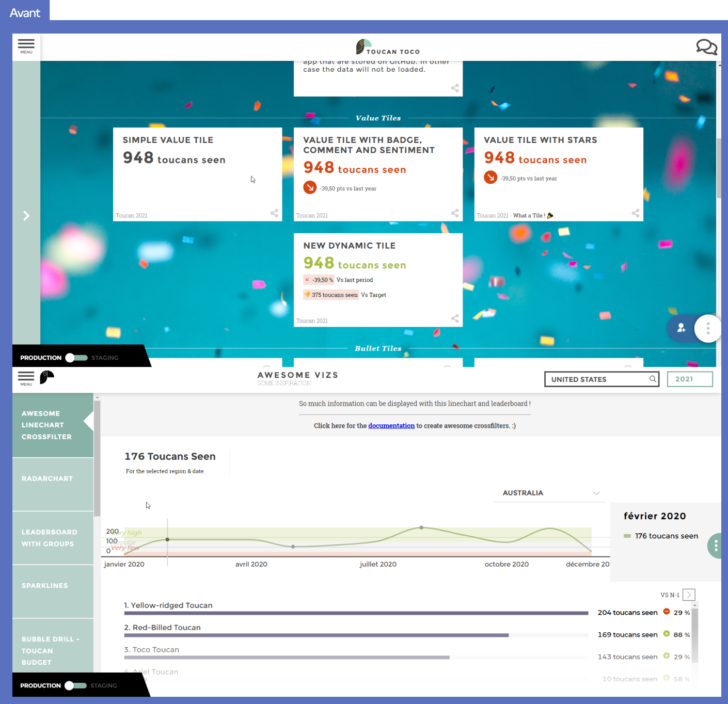The width and height of the screenshot is (728, 704).
Task: Open the chat bubbles icon in top header
Action: pyautogui.click(x=706, y=47)
